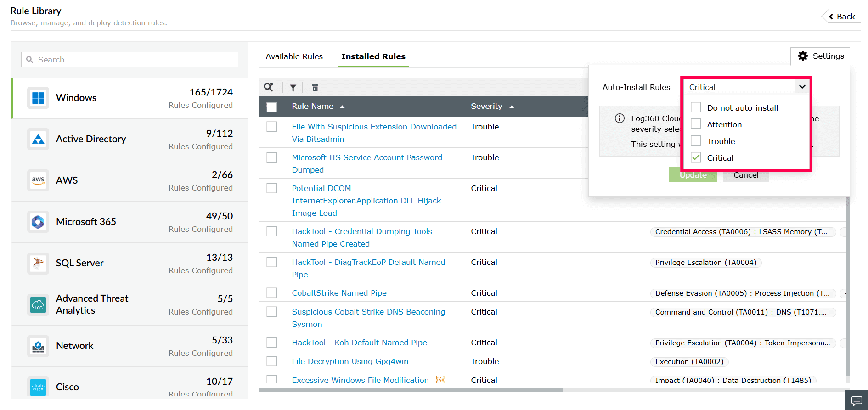Viewport: 868px width, 410px height.
Task: Click the vertical scrollbar of the rules table
Action: pyautogui.click(x=848, y=287)
